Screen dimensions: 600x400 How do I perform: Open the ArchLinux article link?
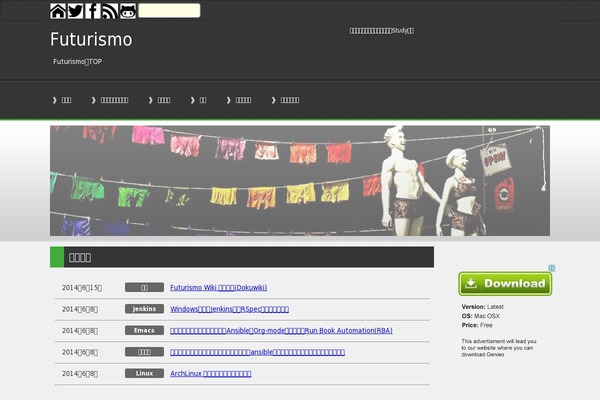click(x=211, y=374)
